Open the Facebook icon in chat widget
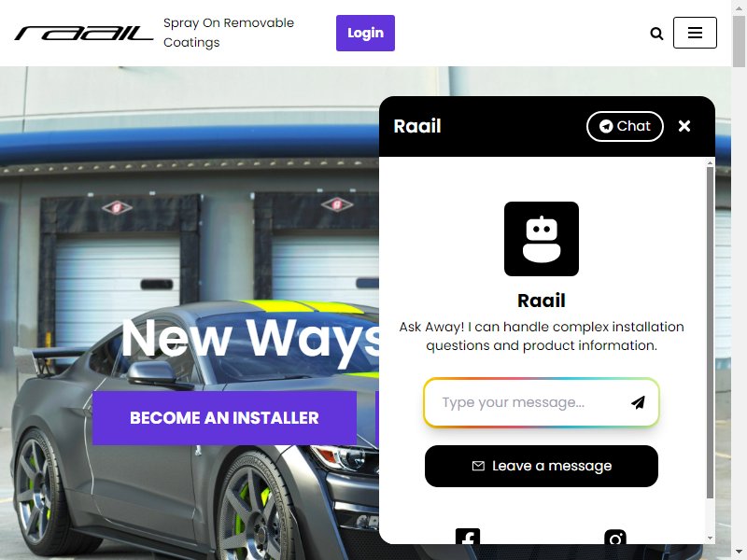 pyautogui.click(x=468, y=536)
